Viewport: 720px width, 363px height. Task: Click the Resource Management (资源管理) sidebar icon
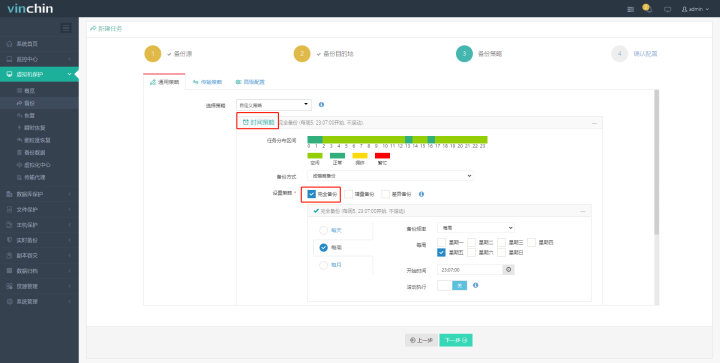10,286
